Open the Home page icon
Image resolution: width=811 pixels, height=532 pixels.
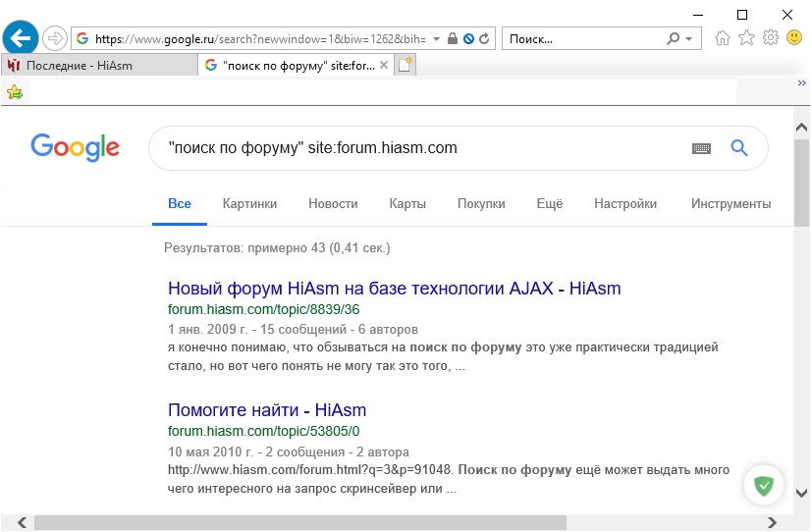pyautogui.click(x=723, y=38)
